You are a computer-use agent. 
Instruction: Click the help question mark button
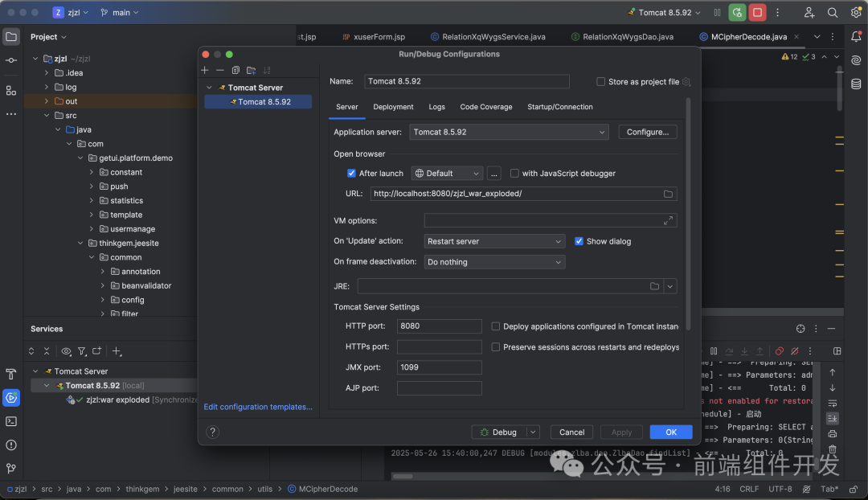212,432
